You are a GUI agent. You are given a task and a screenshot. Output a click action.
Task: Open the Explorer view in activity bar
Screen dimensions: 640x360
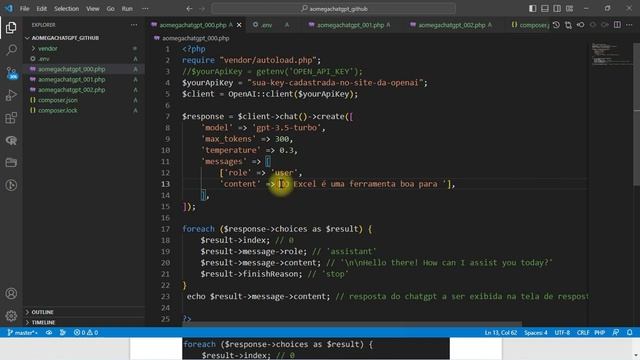pyautogui.click(x=11, y=28)
